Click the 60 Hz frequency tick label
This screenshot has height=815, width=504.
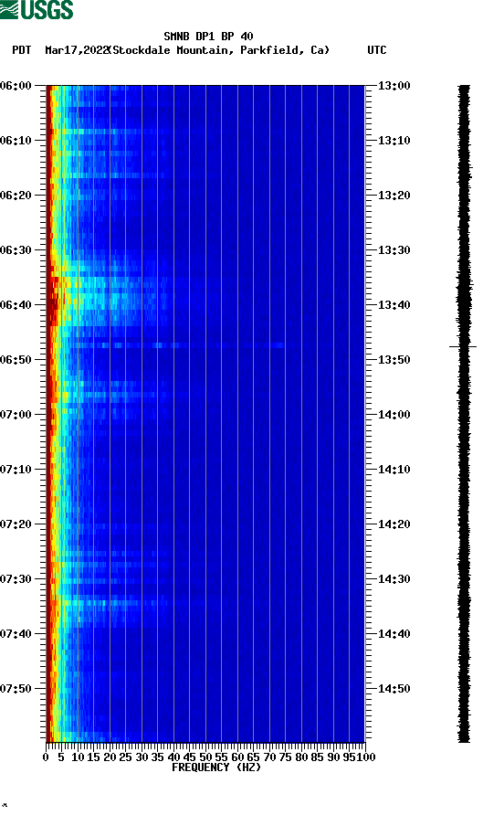click(237, 757)
